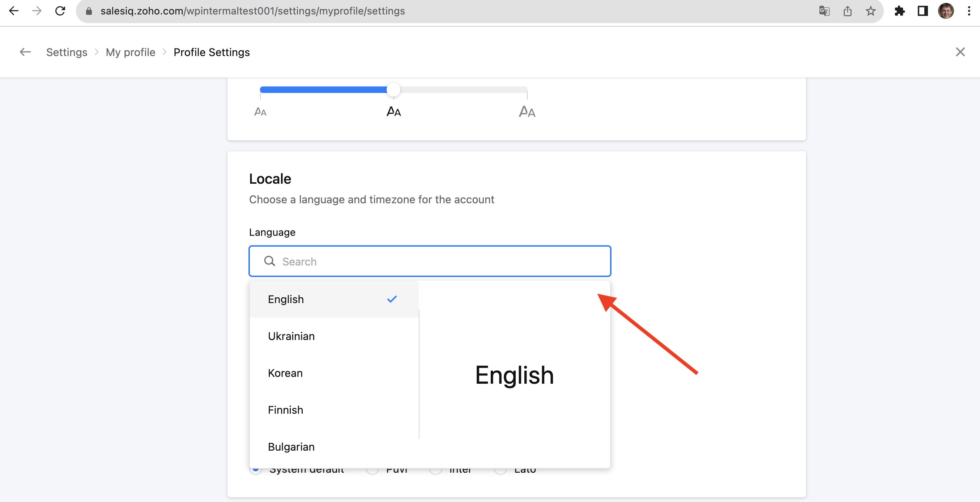The width and height of the screenshot is (980, 502).
Task: Choose Ukrainian from the language list
Action: pos(291,336)
